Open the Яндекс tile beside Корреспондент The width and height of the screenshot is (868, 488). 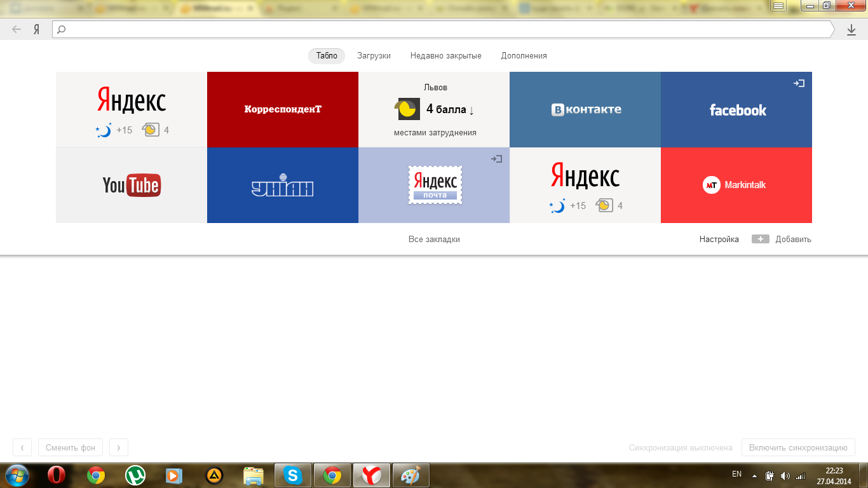pos(132,109)
